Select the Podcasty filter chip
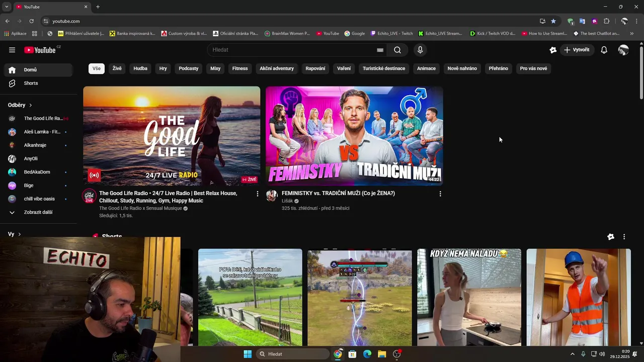The image size is (644, 362). (x=189, y=68)
